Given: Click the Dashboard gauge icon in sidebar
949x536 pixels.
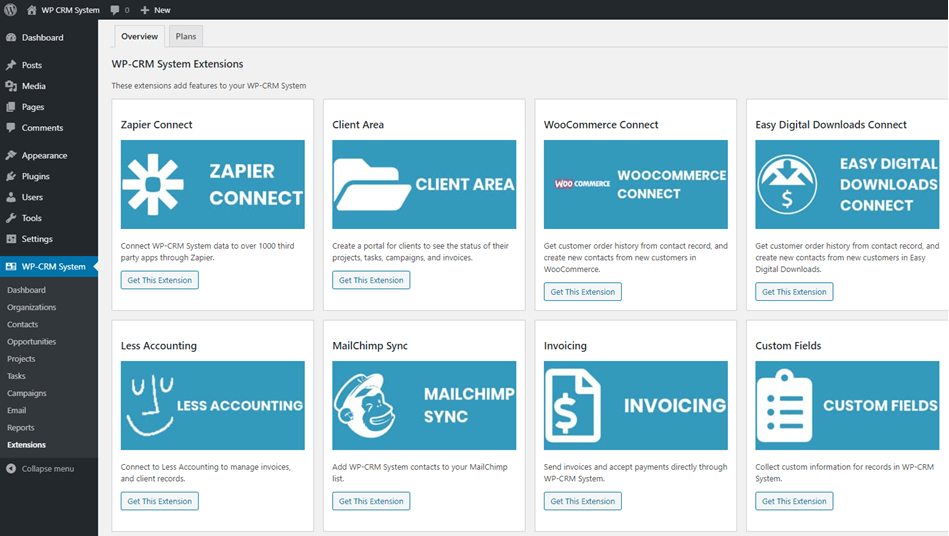Looking at the screenshot, I should 11,38.
